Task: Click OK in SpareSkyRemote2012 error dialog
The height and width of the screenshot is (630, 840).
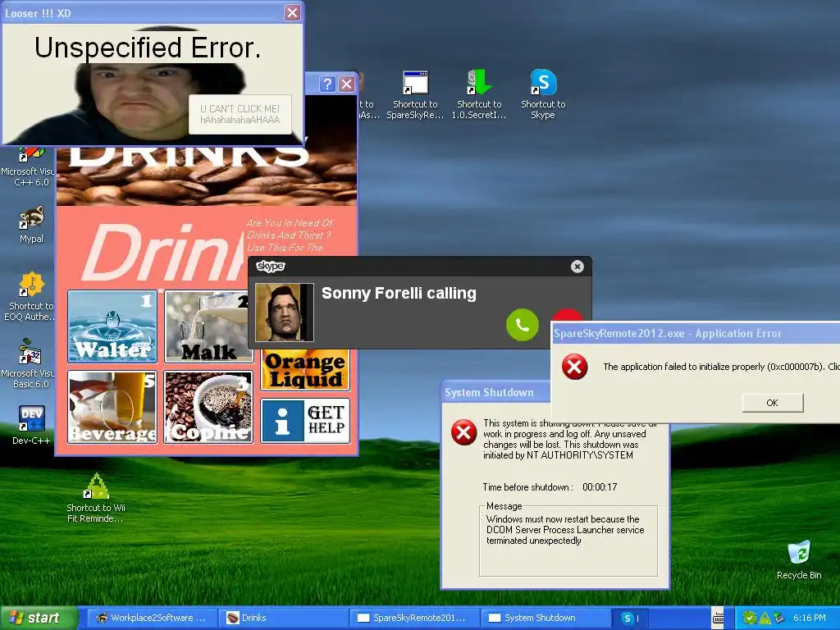Action: pos(772,402)
